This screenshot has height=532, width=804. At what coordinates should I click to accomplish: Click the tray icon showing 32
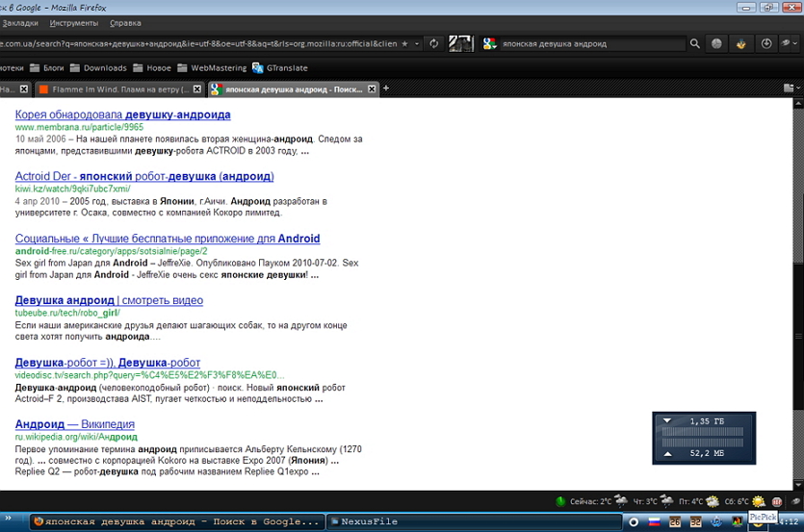[x=695, y=522]
